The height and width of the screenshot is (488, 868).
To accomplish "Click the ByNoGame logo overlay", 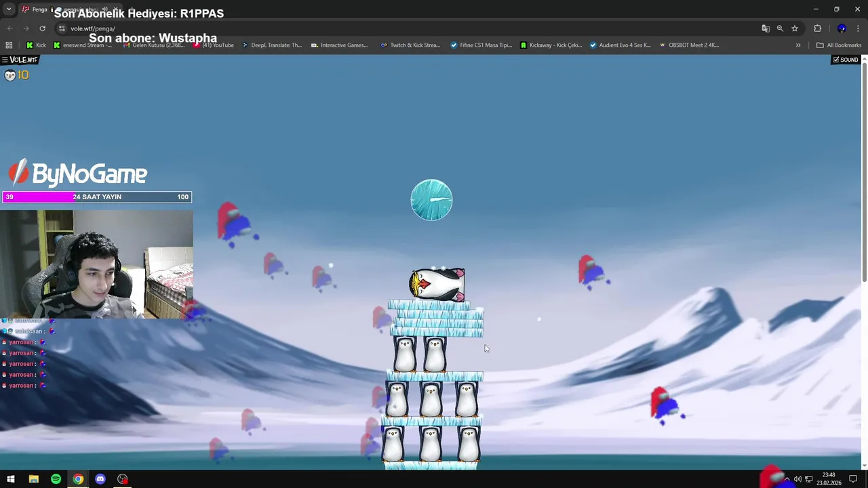I will pyautogui.click(x=78, y=174).
